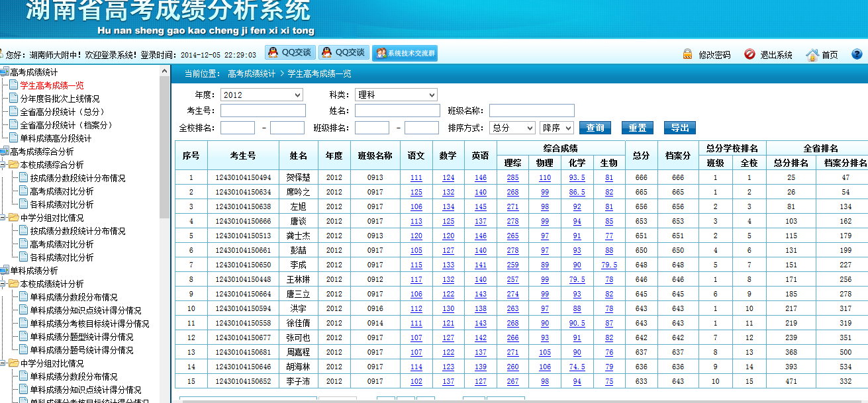
Task: Open help via blue question mark icon
Action: coord(857,54)
